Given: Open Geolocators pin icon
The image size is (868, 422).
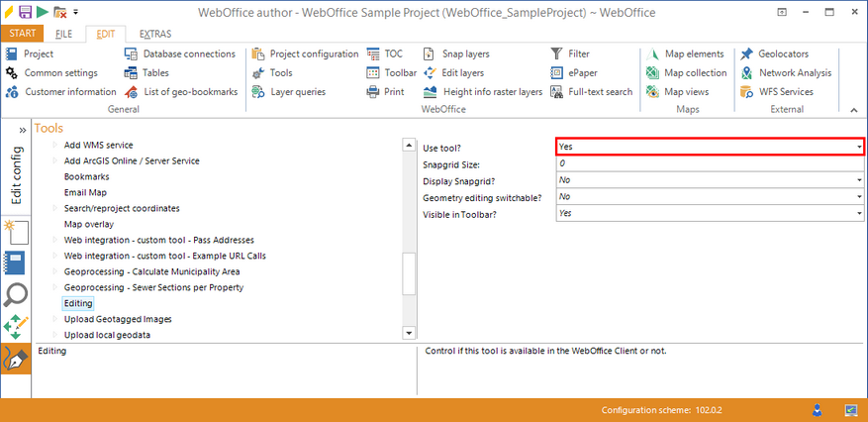Looking at the screenshot, I should (747, 53).
